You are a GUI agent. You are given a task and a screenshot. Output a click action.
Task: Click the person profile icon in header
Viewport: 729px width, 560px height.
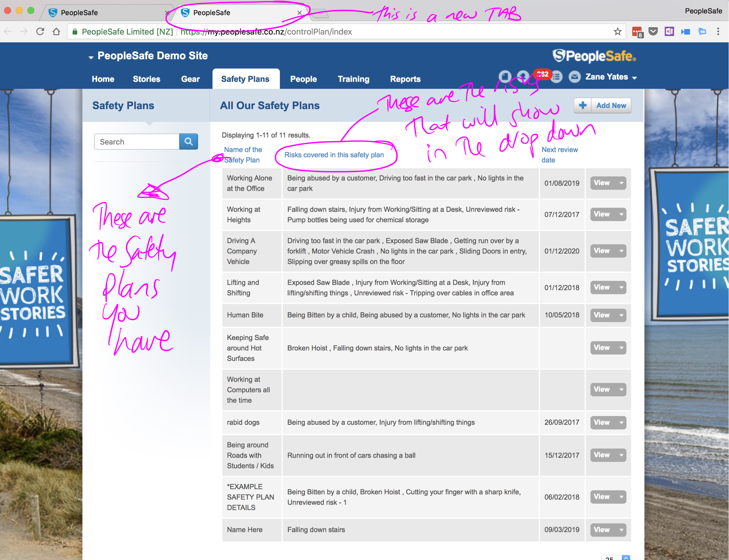coord(523,76)
